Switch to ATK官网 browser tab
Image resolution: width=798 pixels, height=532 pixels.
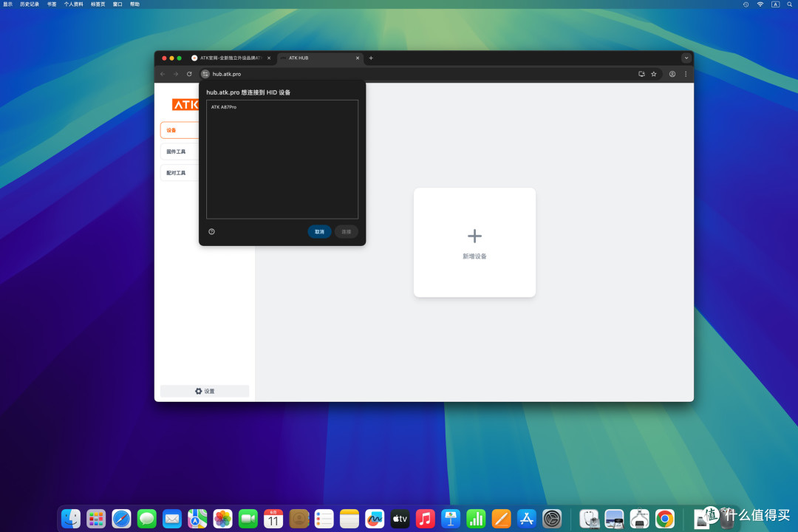(231, 58)
